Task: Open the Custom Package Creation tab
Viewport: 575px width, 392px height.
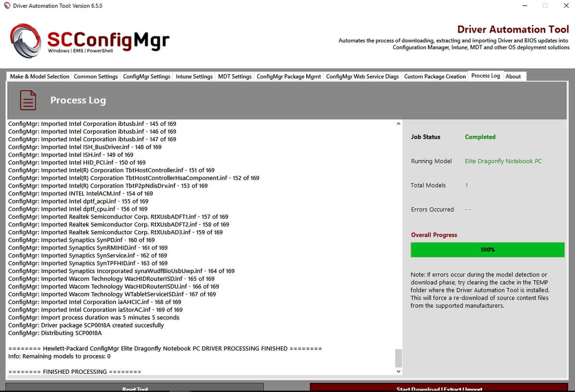Action: [x=435, y=77]
